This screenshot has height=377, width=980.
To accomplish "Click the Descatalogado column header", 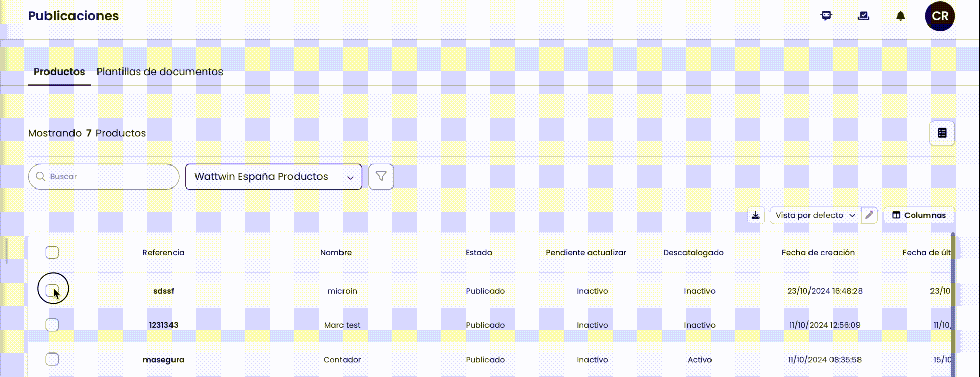I will (x=693, y=252).
